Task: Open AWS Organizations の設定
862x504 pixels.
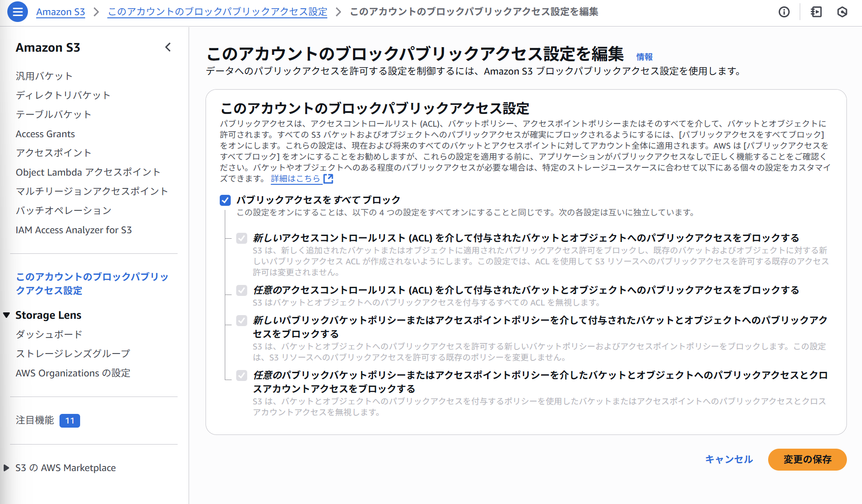Action: pyautogui.click(x=73, y=373)
